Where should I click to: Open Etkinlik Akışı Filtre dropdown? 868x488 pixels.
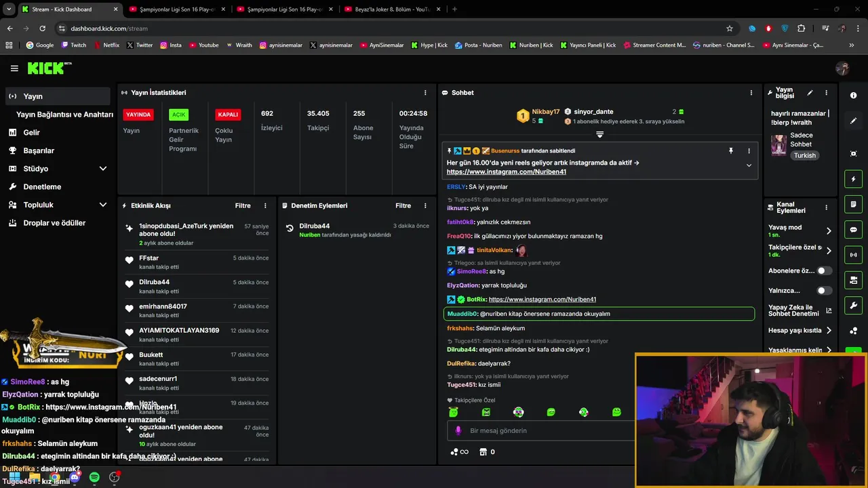tap(243, 205)
